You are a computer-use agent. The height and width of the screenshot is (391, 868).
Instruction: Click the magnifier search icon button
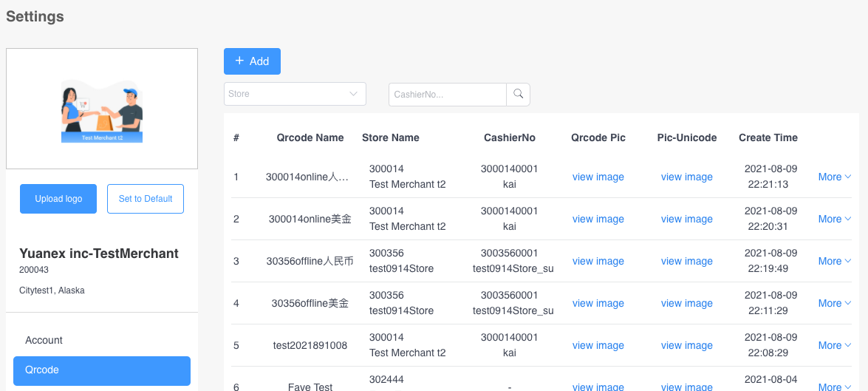(518, 94)
